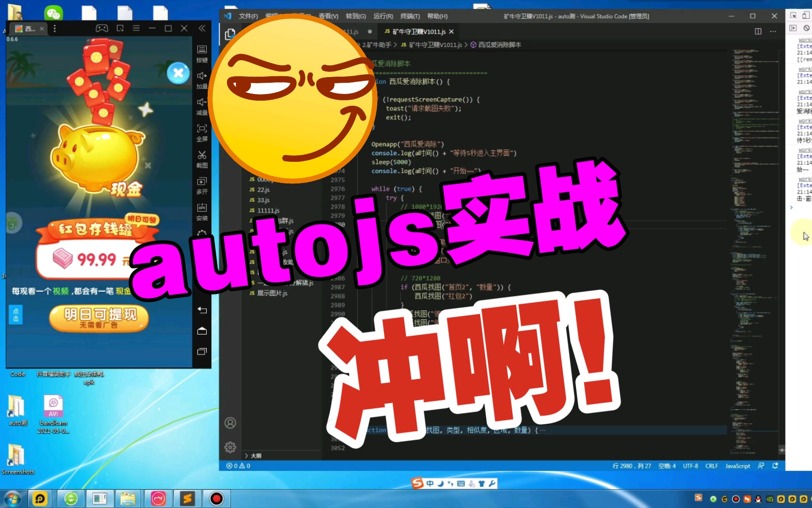Image resolution: width=812 pixels, height=508 pixels.
Task: Install an APK (安装) in emulator
Action: (202, 211)
